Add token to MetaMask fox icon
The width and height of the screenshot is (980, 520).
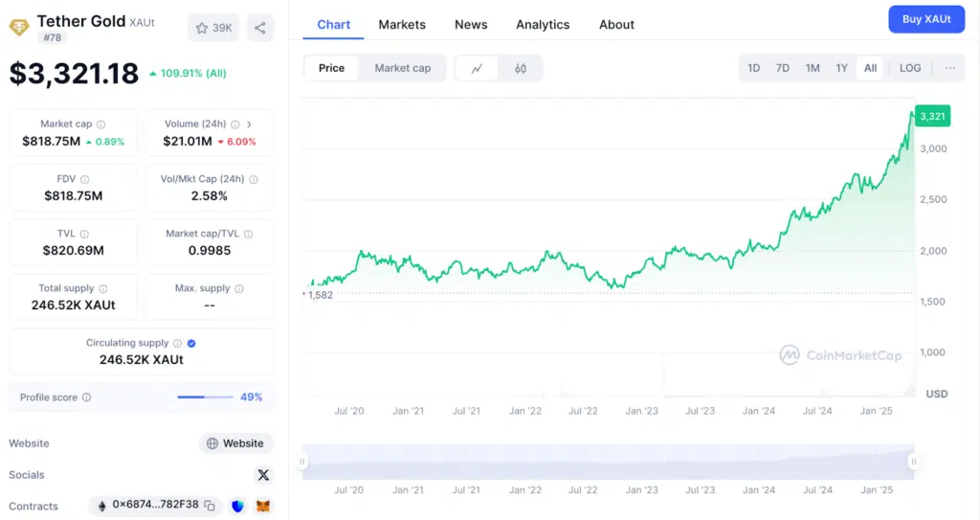point(263,506)
